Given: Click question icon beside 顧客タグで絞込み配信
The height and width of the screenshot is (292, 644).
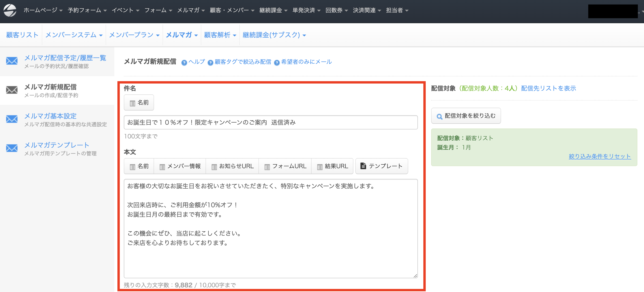Looking at the screenshot, I should click(x=210, y=63).
